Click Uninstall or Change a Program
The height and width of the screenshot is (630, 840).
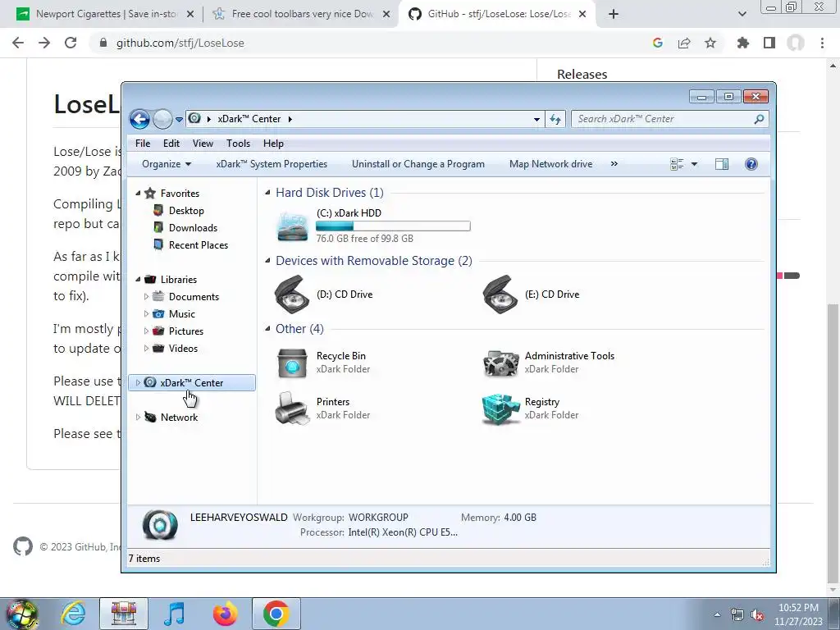click(418, 164)
